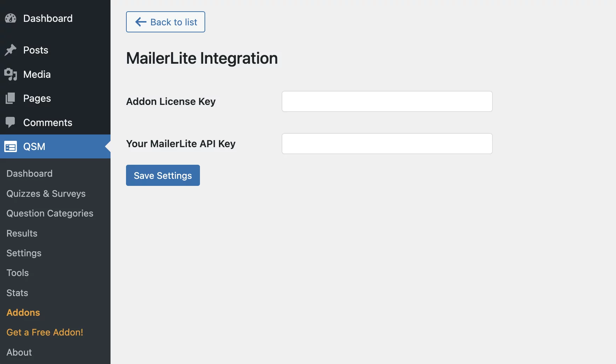The image size is (616, 364).
Task: Click the Dashboard gauge icon
Action: [x=11, y=18]
